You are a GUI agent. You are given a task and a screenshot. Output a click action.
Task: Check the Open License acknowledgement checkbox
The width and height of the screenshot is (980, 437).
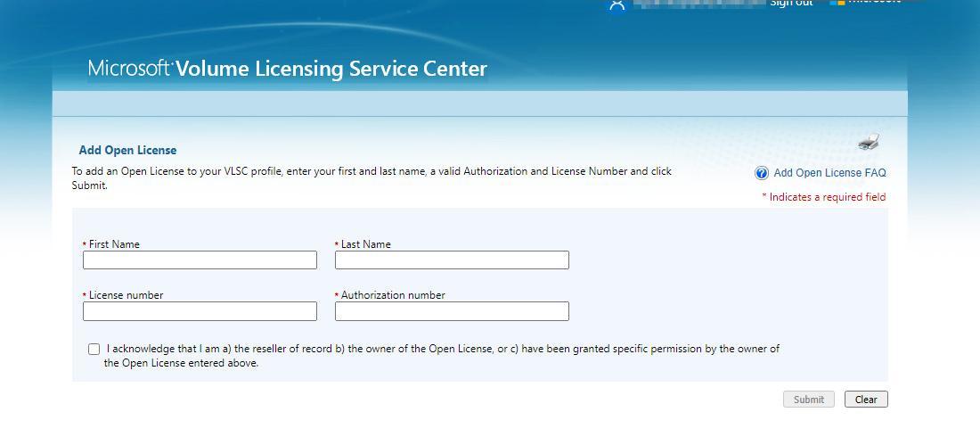[x=94, y=350]
